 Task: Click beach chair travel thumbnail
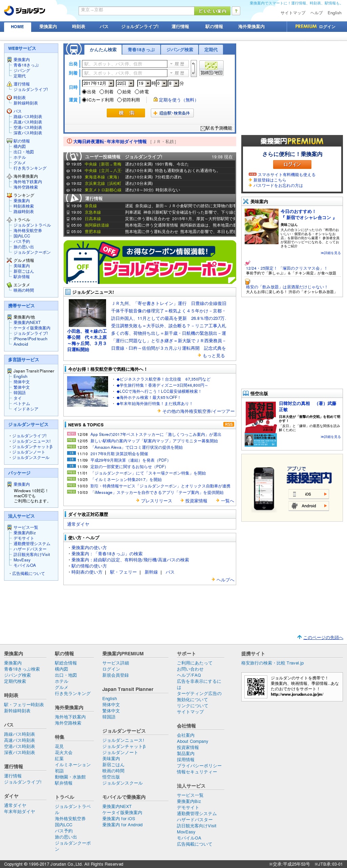coord(87,391)
